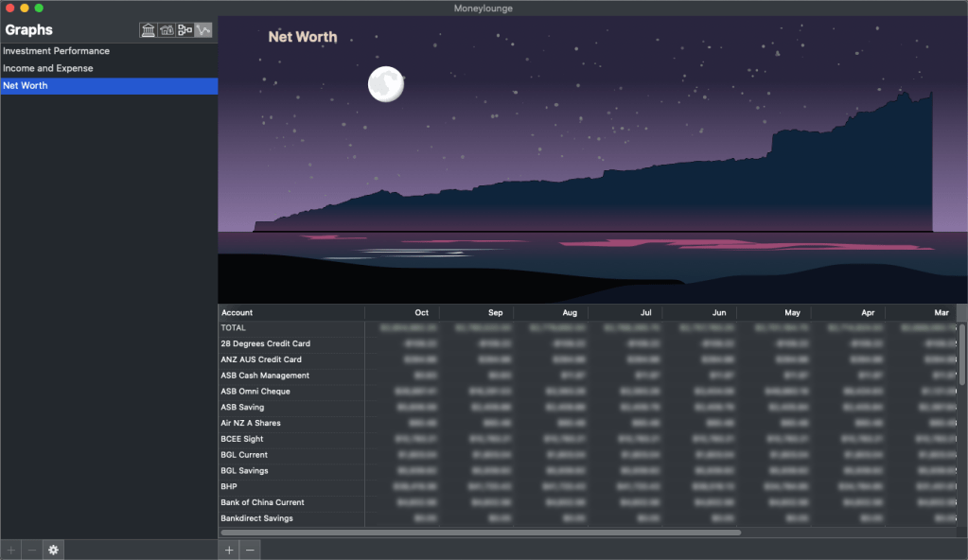
Task: Open the category hierarchy diagram view
Action: coord(185,30)
